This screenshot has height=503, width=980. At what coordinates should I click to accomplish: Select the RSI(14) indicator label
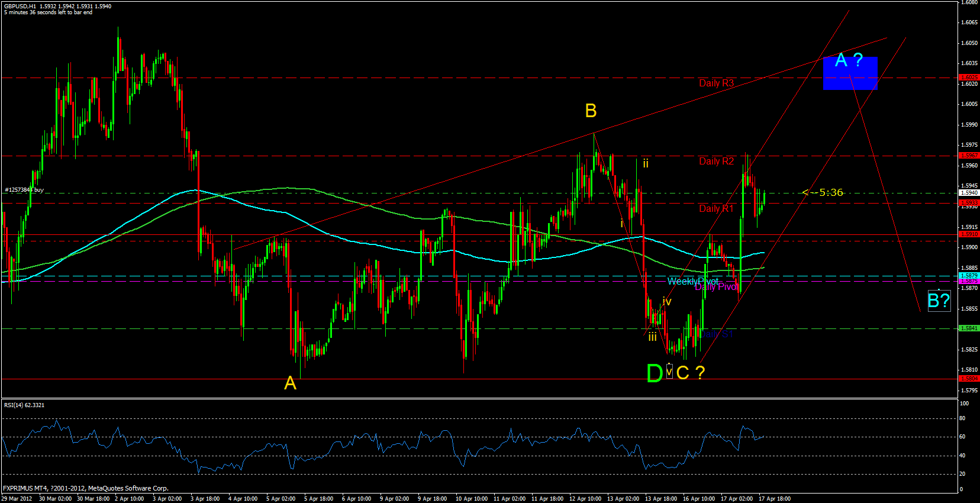(24, 405)
